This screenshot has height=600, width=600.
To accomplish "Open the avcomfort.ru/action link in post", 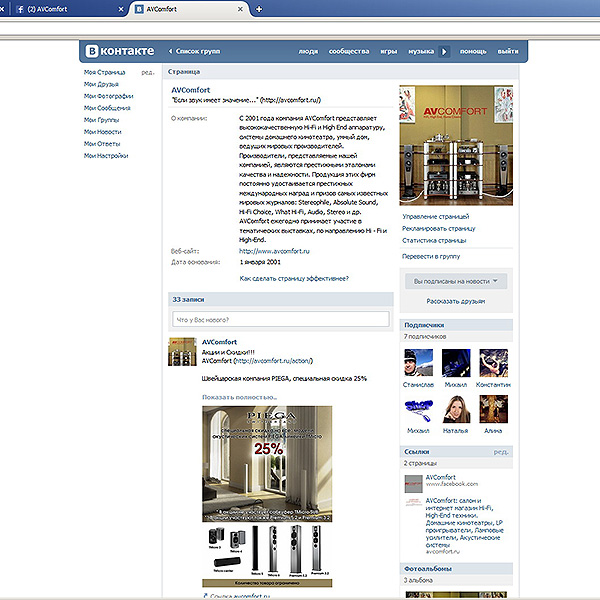I will (273, 361).
